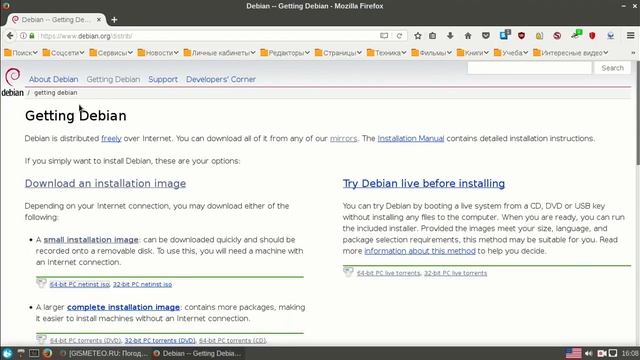Show site information icon in address bar

[23, 36]
